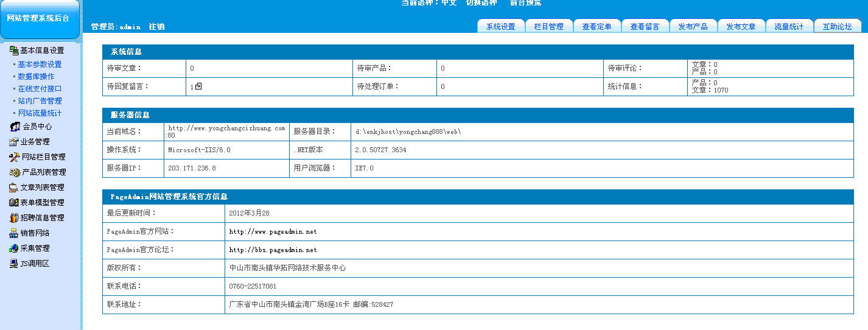Image resolution: width=868 pixels, height=330 pixels.
Task: Open the http://bbs.pageadmin.net forum link
Action: [x=273, y=250]
